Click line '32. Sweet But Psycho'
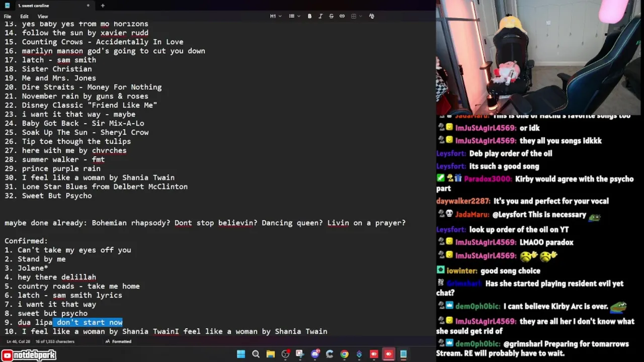 [x=48, y=196]
